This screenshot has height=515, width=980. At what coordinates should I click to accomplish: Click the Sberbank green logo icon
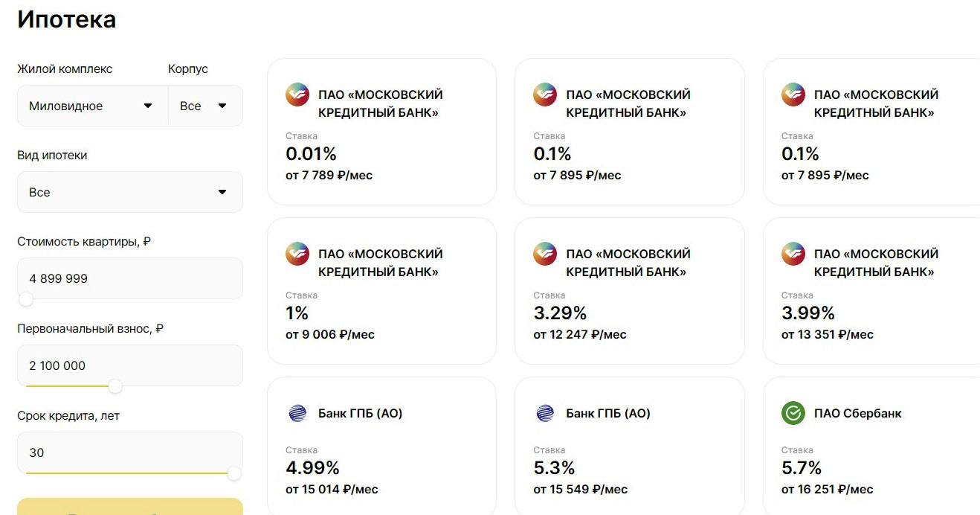793,413
